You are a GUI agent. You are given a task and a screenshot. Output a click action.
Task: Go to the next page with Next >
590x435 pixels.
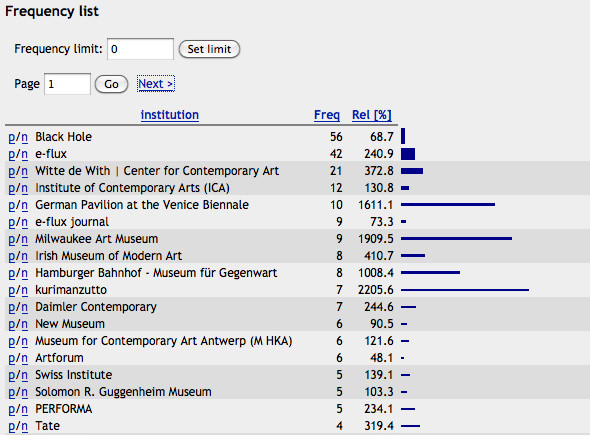coord(156,84)
